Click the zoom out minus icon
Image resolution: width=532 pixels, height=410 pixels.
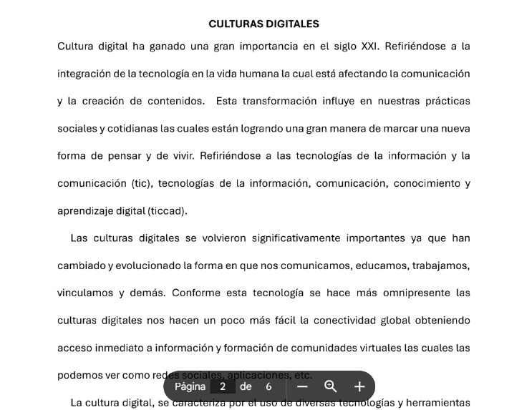tap(301, 386)
